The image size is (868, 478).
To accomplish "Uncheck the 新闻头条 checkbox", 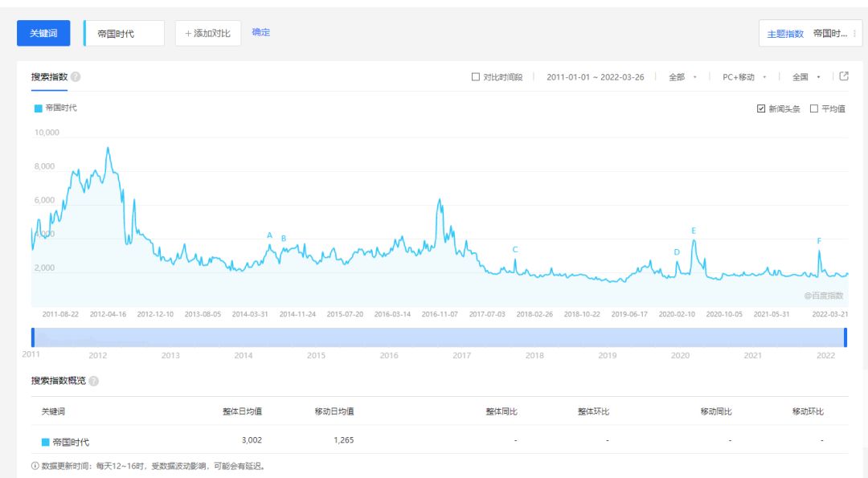I will [x=761, y=109].
